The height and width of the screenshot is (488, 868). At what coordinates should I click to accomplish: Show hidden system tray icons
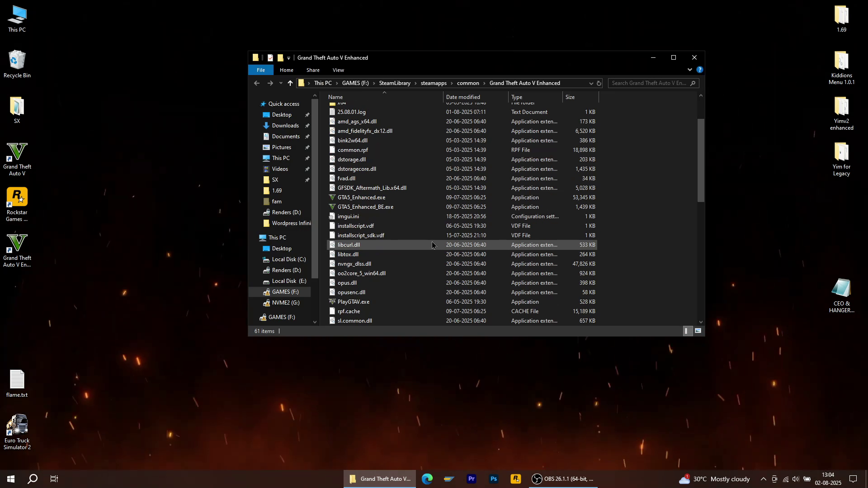tap(763, 479)
